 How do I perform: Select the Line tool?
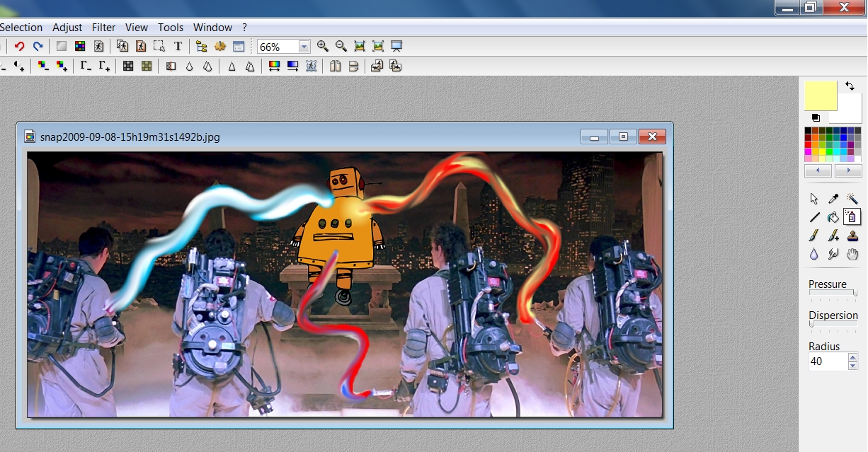814,217
